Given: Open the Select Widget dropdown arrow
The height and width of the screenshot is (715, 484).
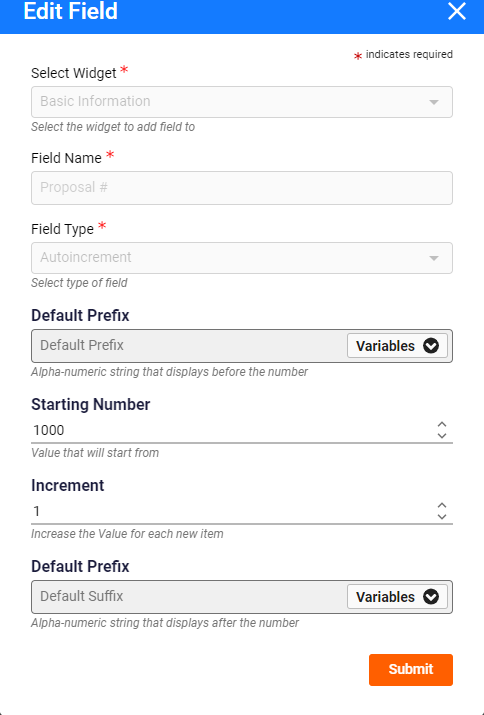Looking at the screenshot, I should point(434,102).
